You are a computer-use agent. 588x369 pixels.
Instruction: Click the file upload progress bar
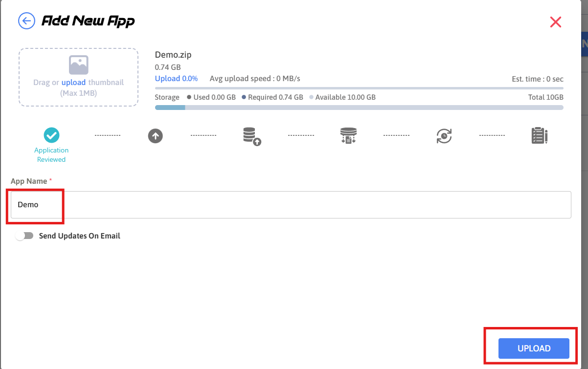[359, 88]
